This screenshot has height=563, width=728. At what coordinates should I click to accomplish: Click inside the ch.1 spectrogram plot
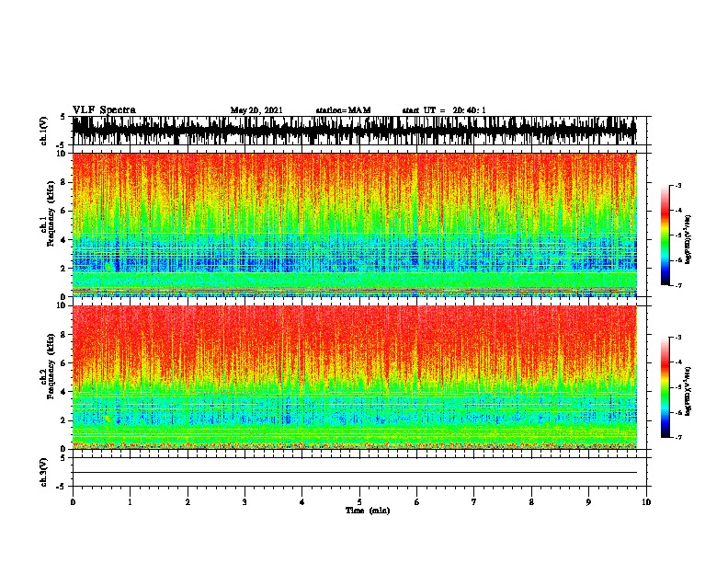click(x=355, y=224)
